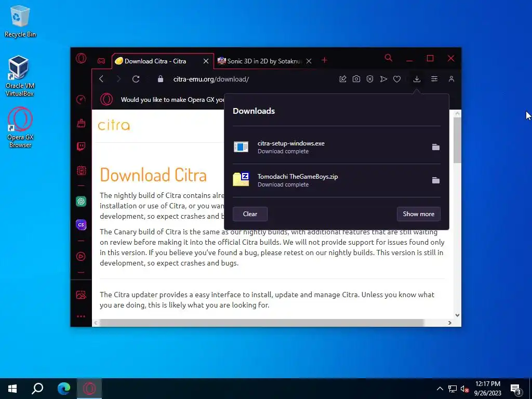Open Recycle Bin desktop icon
532x399 pixels.
(x=20, y=21)
